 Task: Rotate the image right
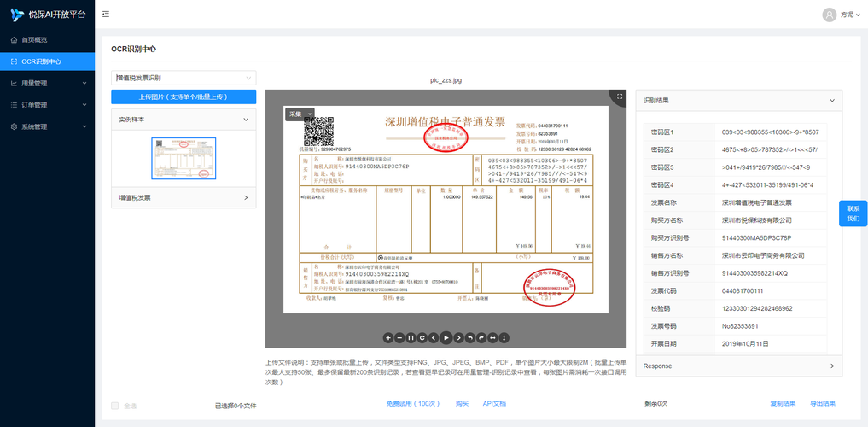click(x=481, y=337)
